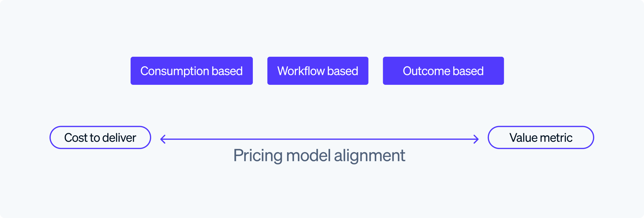Click the left-pointing arrowhead
644x218 pixels.
coord(163,139)
